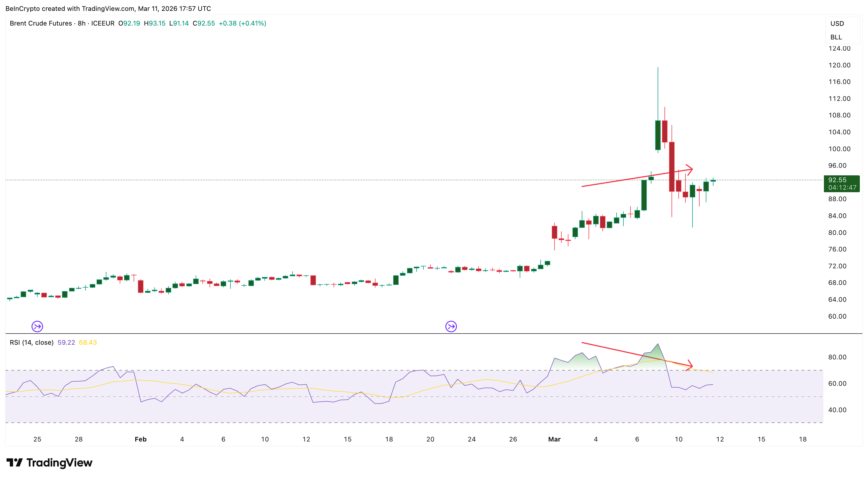Click the ICEEUR exchange label
This screenshot has height=479, width=868.
pos(103,23)
